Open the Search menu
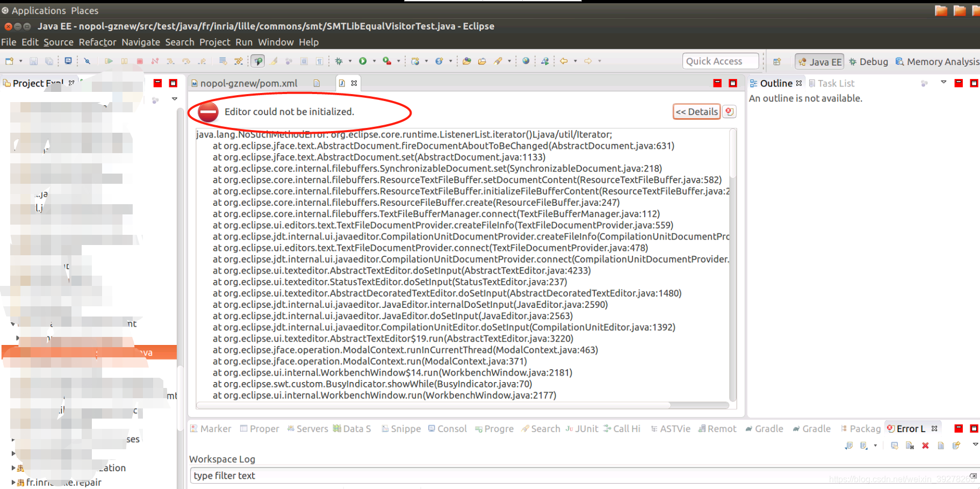The height and width of the screenshot is (489, 980). tap(180, 42)
